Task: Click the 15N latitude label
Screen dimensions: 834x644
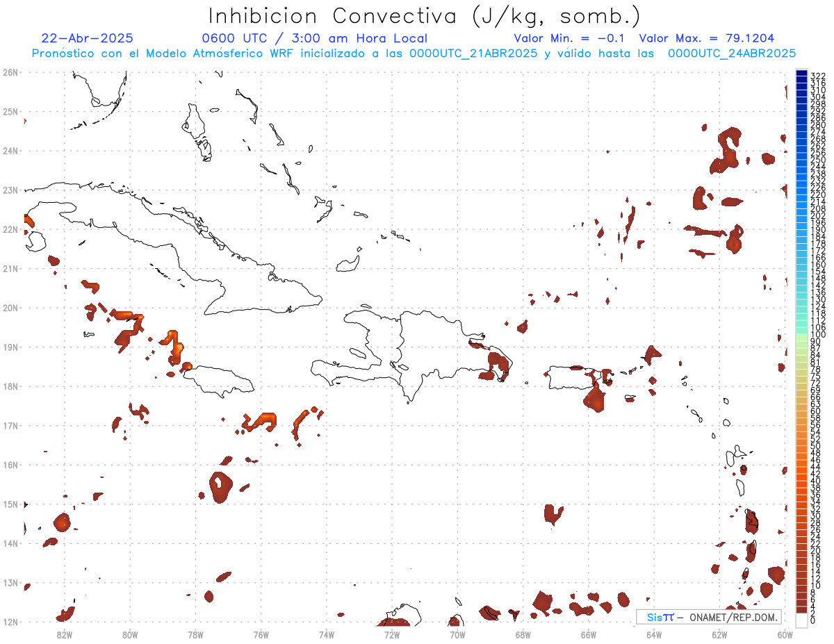Action: (10, 504)
